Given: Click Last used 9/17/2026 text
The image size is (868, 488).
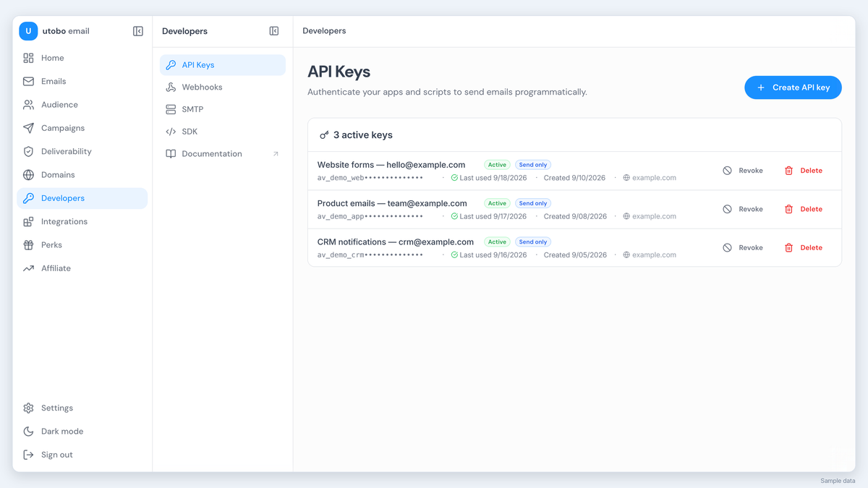Looking at the screenshot, I should (x=493, y=216).
